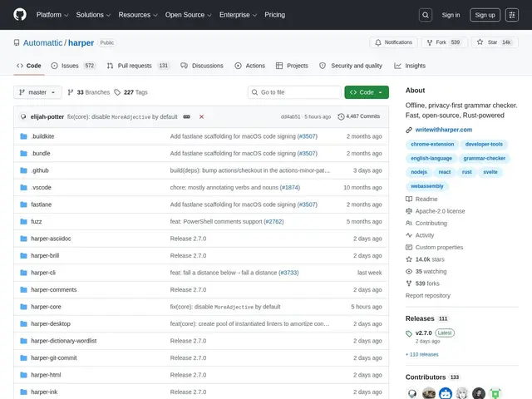
Task: Open the master branch dropdown
Action: click(37, 92)
